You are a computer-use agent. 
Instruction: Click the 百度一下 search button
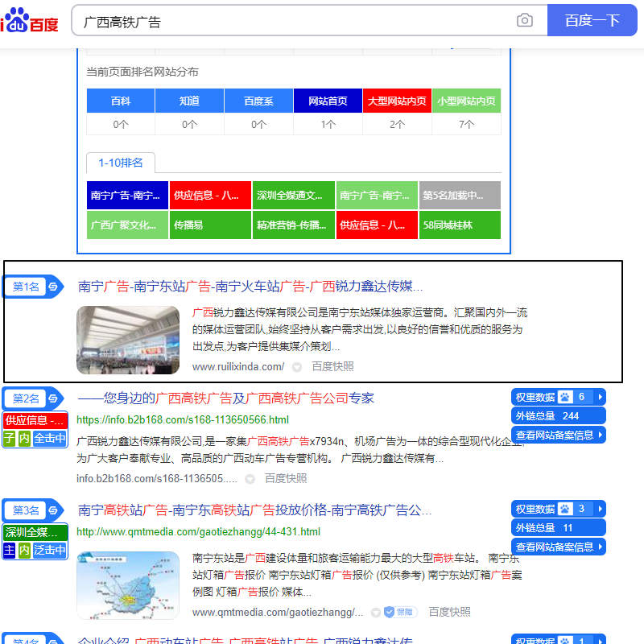click(592, 20)
